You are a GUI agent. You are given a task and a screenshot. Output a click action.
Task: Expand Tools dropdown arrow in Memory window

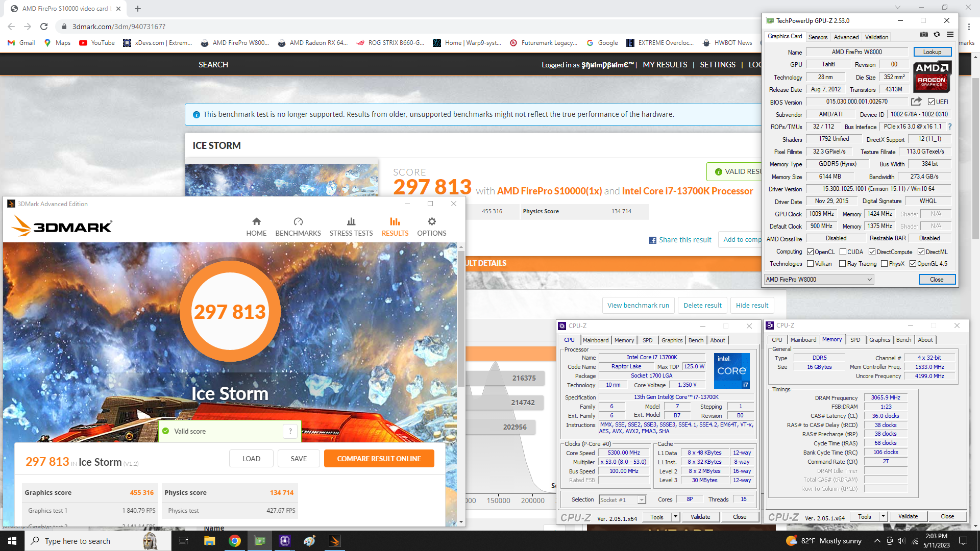[x=883, y=516]
